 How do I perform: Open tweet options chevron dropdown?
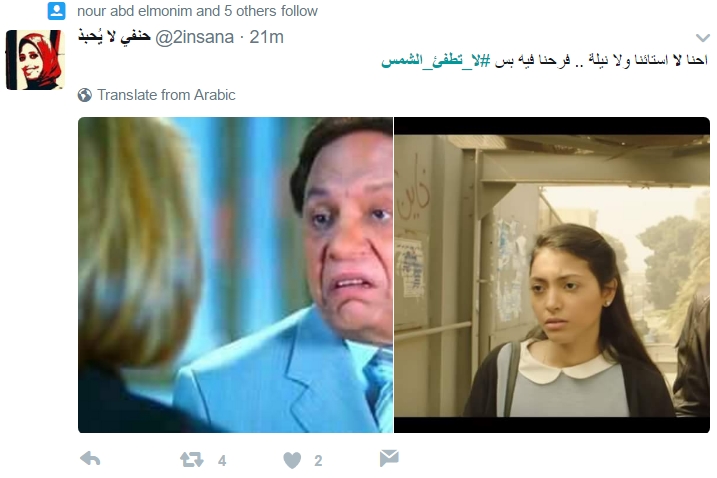point(702,38)
